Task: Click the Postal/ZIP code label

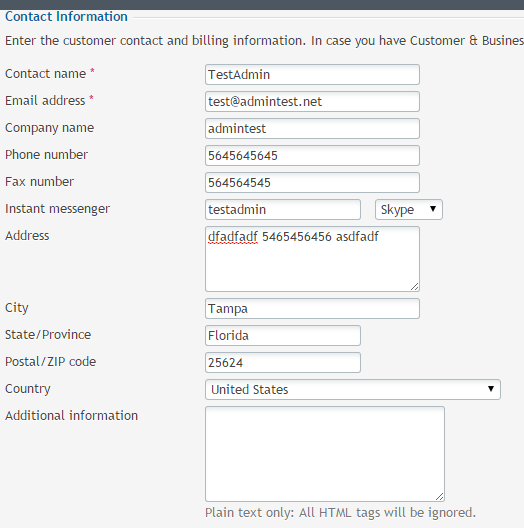Action: tap(51, 362)
